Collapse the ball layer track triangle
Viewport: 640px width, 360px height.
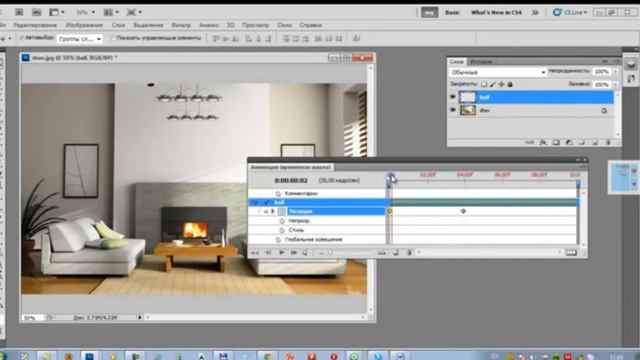point(266,202)
